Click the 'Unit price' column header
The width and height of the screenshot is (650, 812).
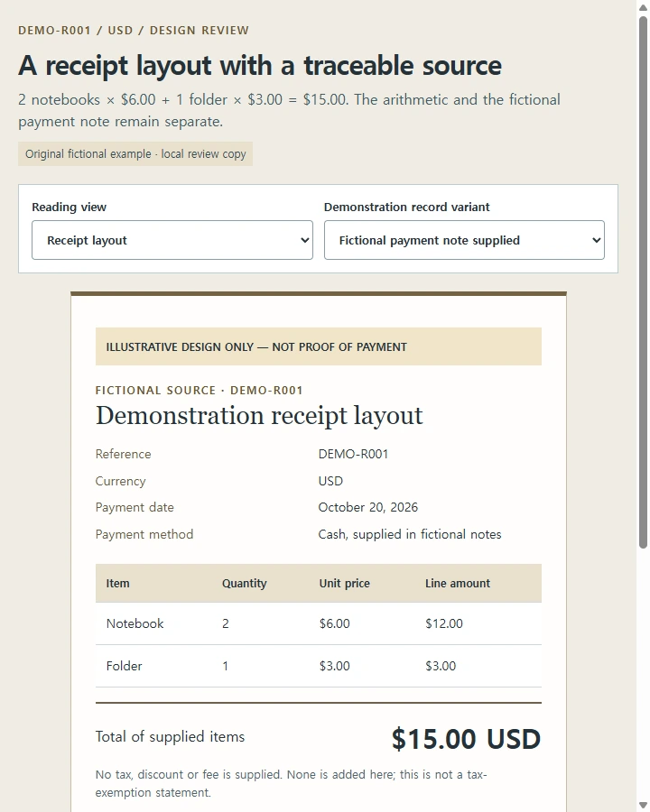pyautogui.click(x=344, y=583)
